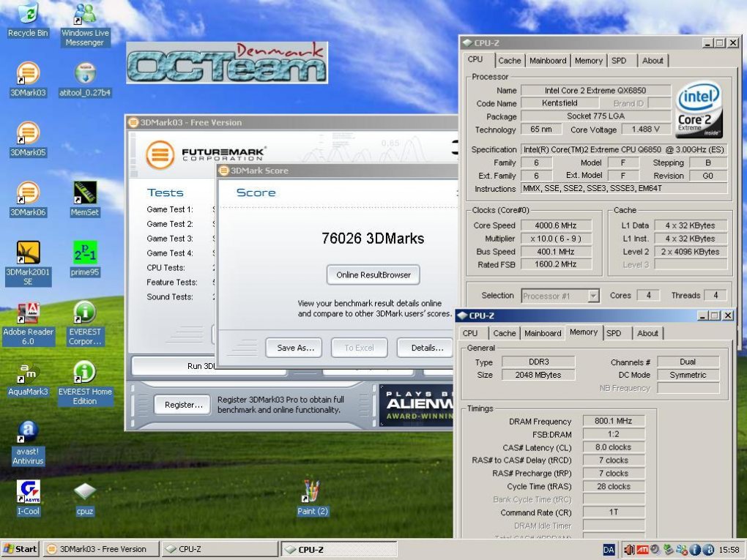Screen dimensions: 747x560
Task: Click the Game Test 1: label
Action: click(x=170, y=209)
